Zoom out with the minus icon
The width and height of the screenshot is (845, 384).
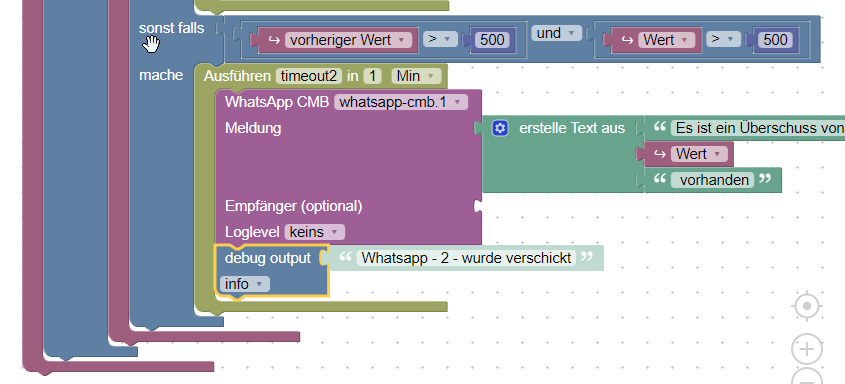click(x=807, y=377)
